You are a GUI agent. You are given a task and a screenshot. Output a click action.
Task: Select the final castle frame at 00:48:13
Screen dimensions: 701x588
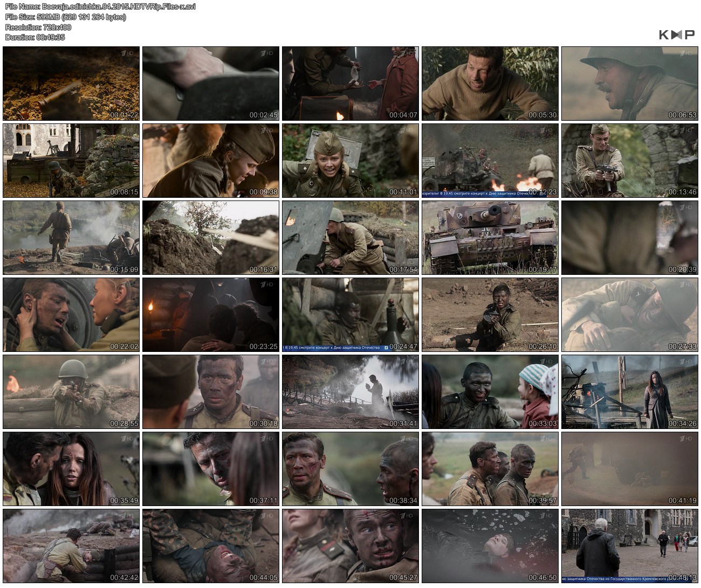[629, 546]
